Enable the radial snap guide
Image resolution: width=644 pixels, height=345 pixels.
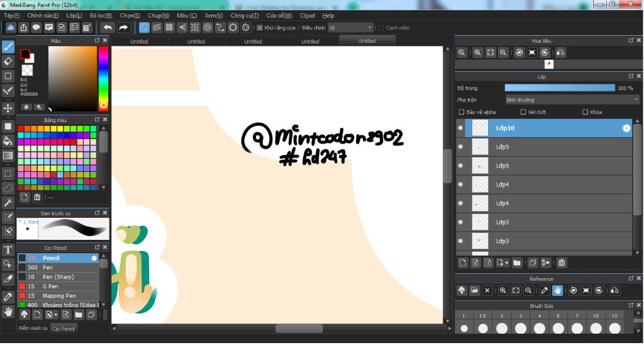pos(195,28)
